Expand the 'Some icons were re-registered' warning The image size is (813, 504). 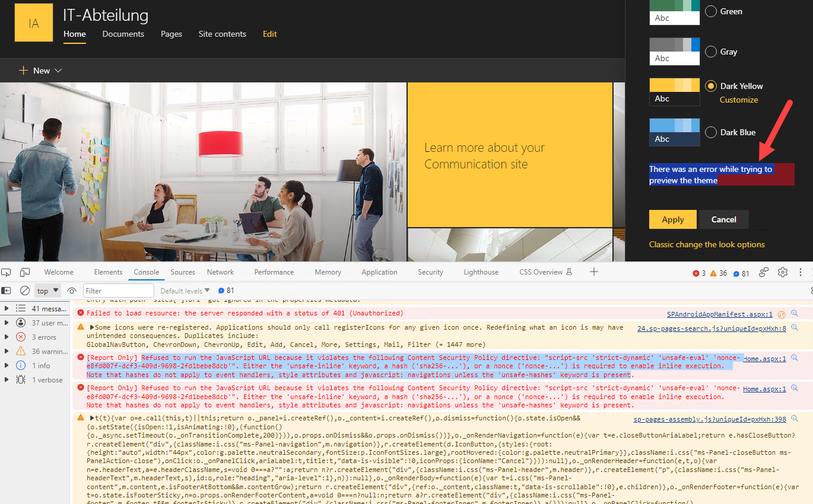pyautogui.click(x=92, y=327)
